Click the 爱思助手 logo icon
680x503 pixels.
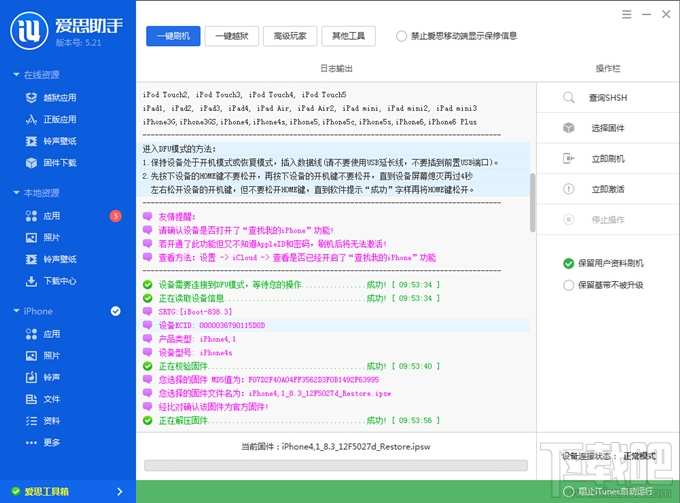(29, 30)
